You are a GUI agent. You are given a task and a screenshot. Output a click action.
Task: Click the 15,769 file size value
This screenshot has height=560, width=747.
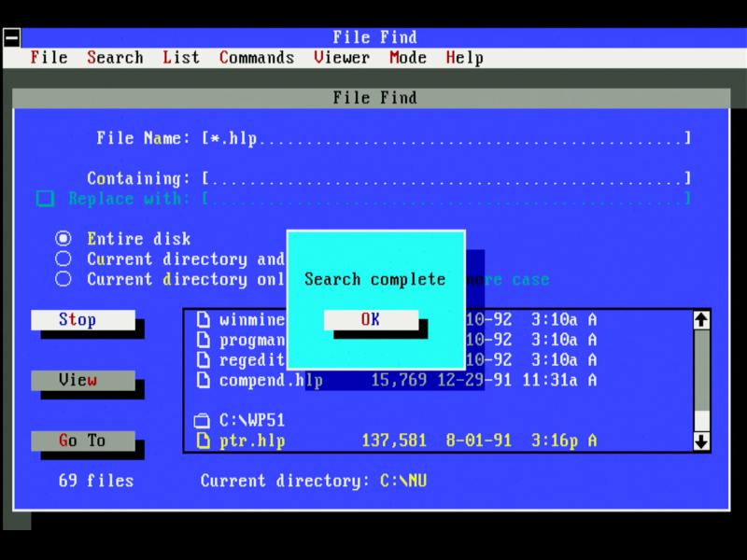click(399, 380)
